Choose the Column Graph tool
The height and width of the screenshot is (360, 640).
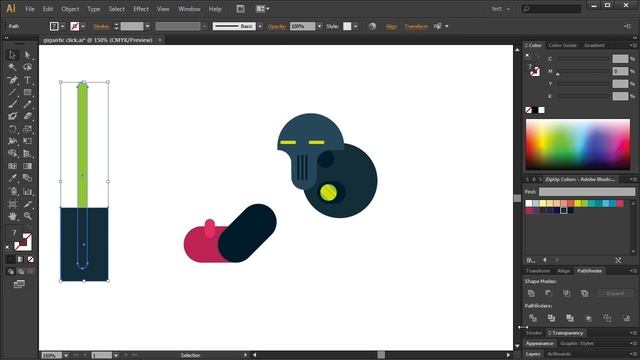27,191
